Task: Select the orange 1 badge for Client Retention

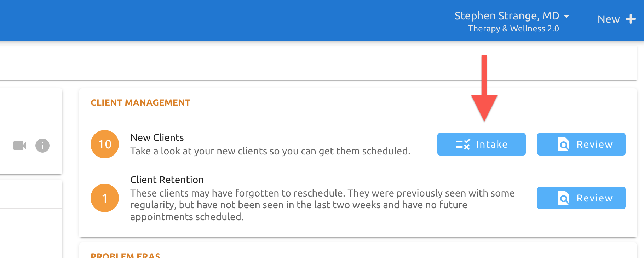Action: pyautogui.click(x=104, y=198)
